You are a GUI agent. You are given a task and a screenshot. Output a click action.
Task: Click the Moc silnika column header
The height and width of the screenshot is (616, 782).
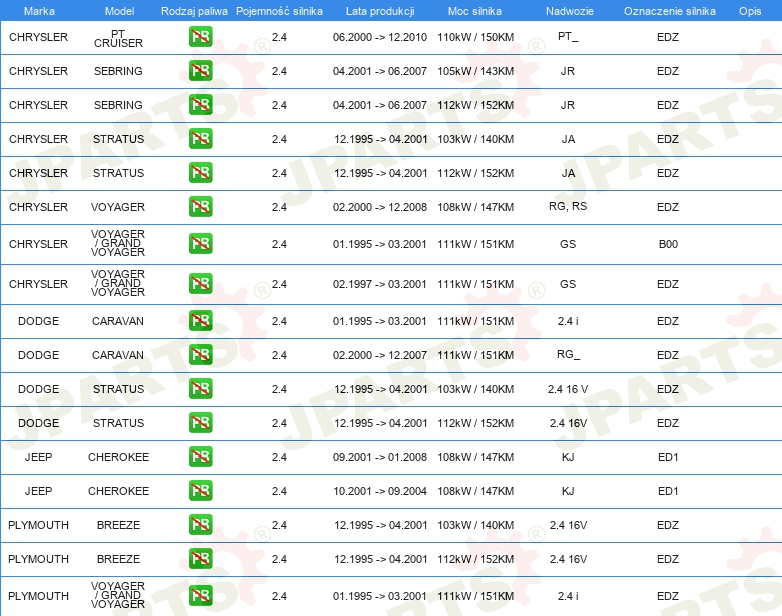pyautogui.click(x=475, y=11)
